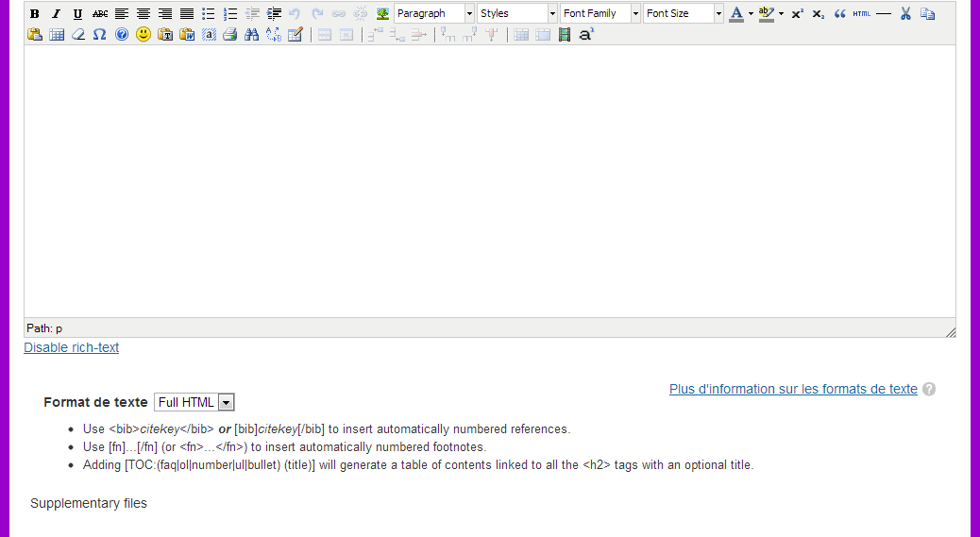The height and width of the screenshot is (537, 980).
Task: Open the Font Size dropdown
Action: pyautogui.click(x=684, y=14)
